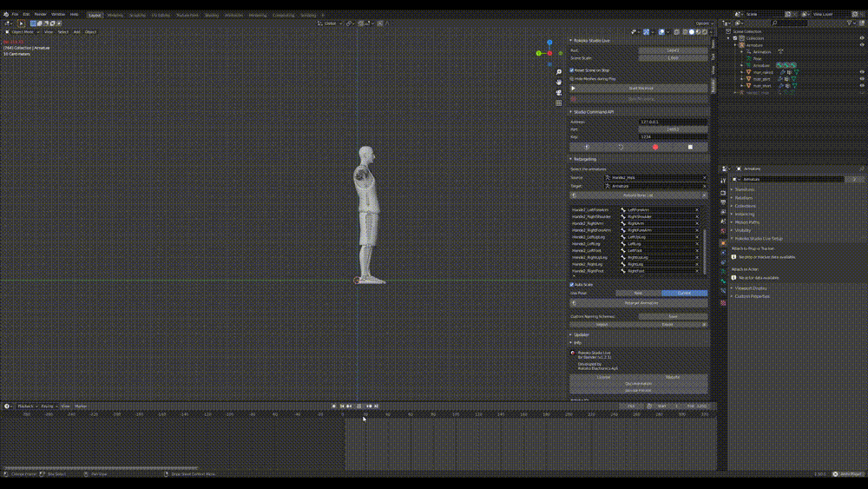Toggle the Auto Scale checkbox
Viewport: 868px width, 489px height.
pos(572,285)
